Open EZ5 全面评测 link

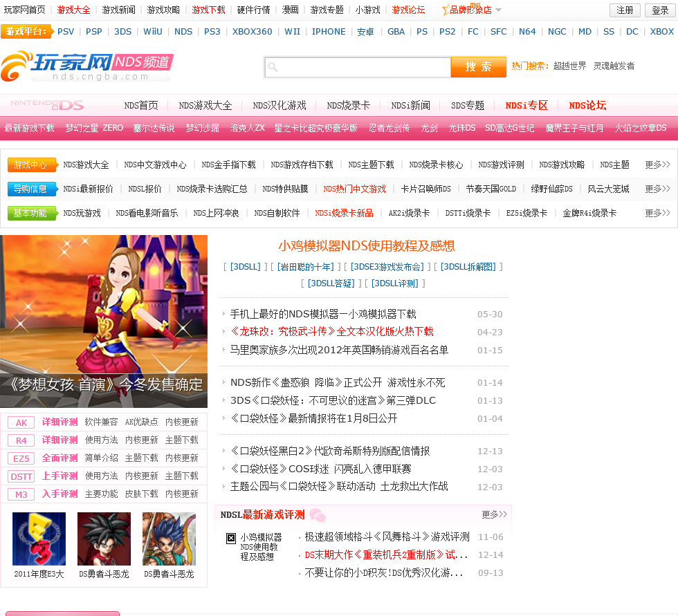point(59,458)
